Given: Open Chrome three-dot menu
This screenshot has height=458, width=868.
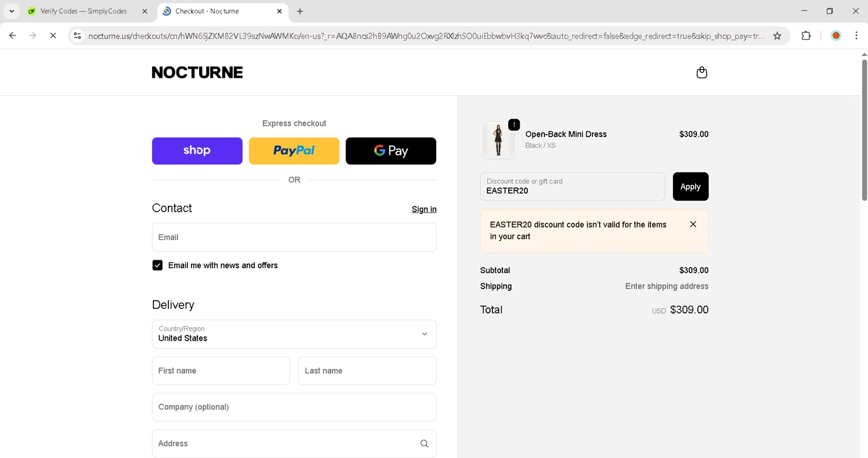Looking at the screenshot, I should pos(856,36).
